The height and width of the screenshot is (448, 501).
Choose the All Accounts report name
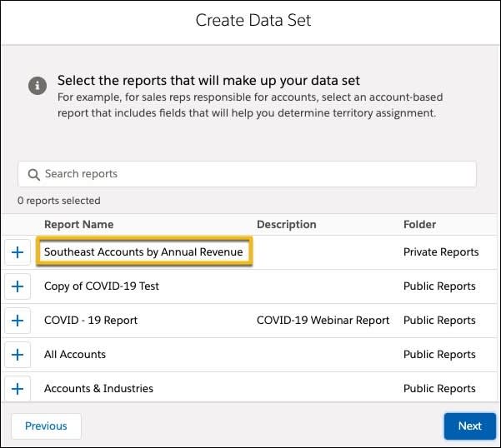tap(75, 354)
